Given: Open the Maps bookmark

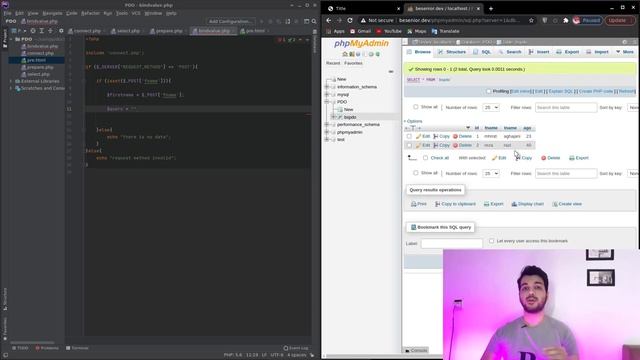Looking at the screenshot, I should coord(416,31).
